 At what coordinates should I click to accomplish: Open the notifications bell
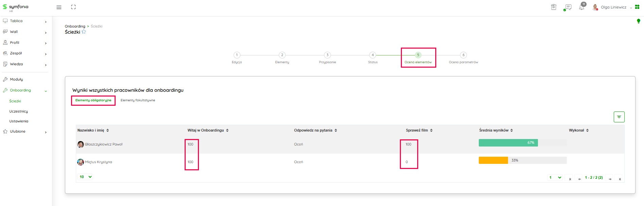pos(581,7)
